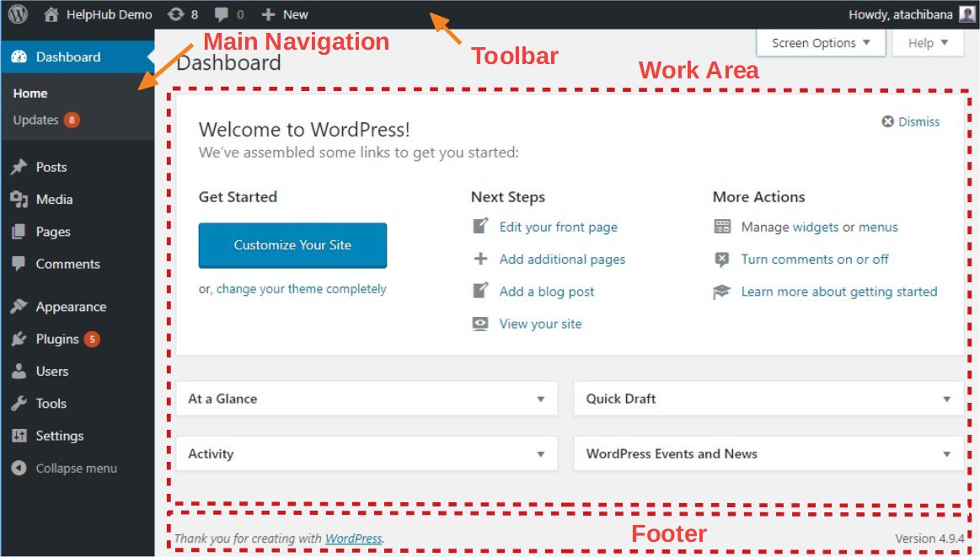Expand the At a Glance widget
This screenshot has height=557, width=980.
point(540,399)
